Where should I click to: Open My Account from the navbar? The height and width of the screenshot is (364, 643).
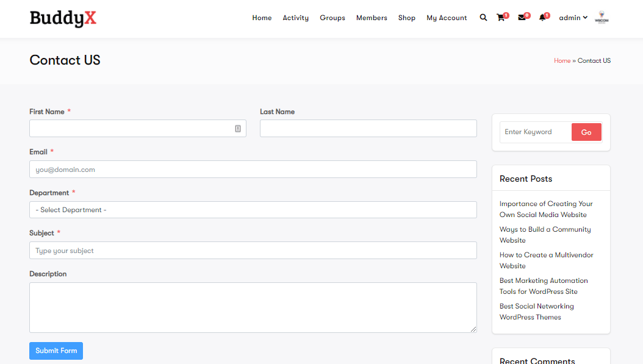coord(447,18)
